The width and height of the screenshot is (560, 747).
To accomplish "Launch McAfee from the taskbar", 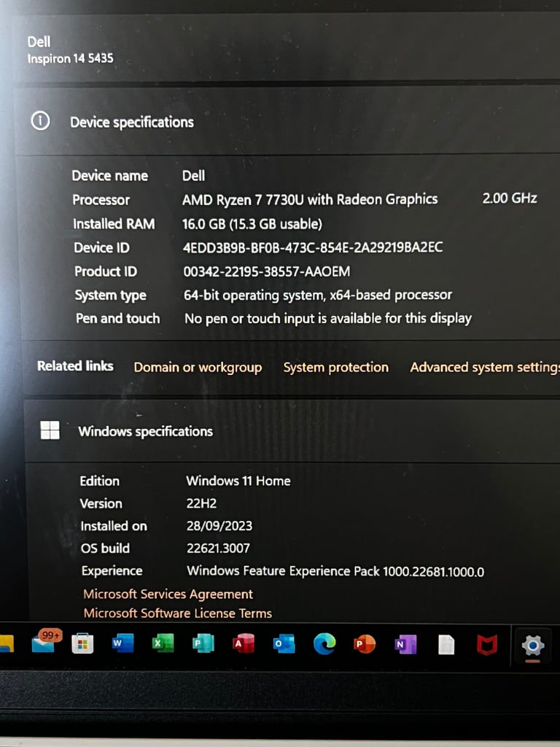I will point(486,645).
